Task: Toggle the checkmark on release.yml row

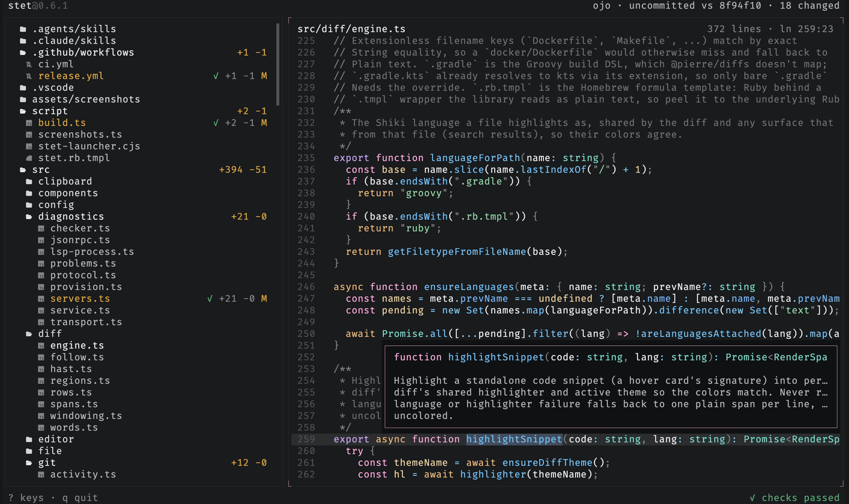Action: [216, 76]
